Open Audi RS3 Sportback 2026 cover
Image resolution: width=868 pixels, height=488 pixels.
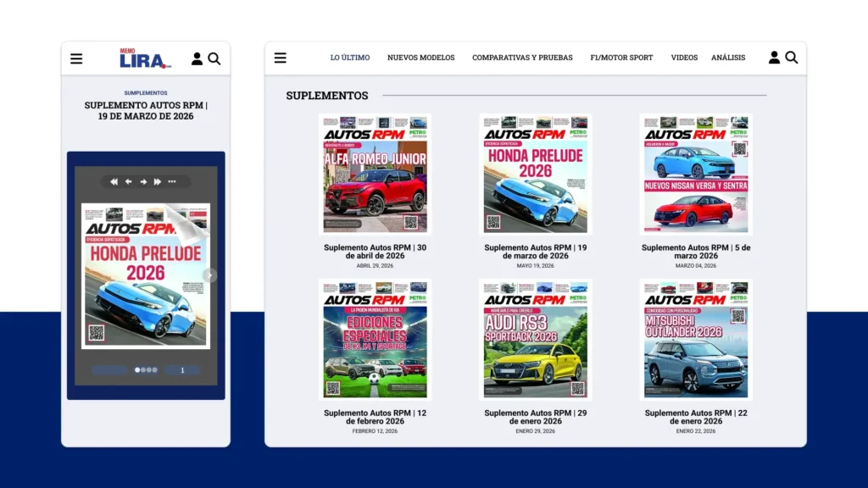pyautogui.click(x=536, y=340)
